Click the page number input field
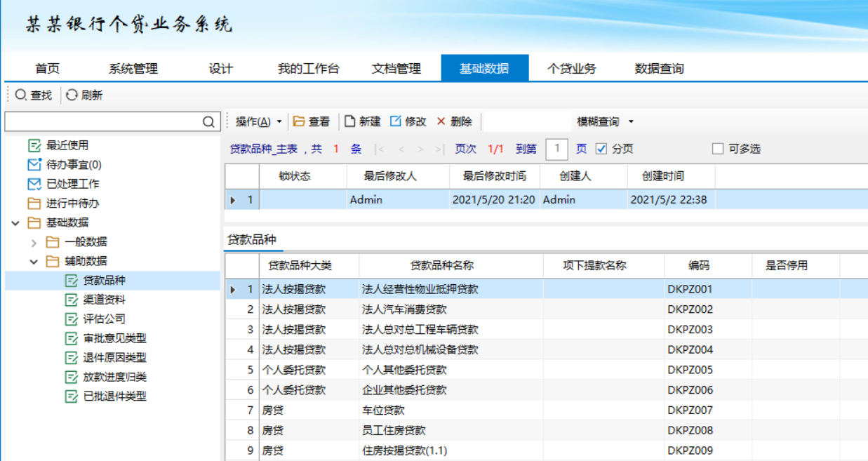This screenshot has height=461, width=868. coord(556,149)
